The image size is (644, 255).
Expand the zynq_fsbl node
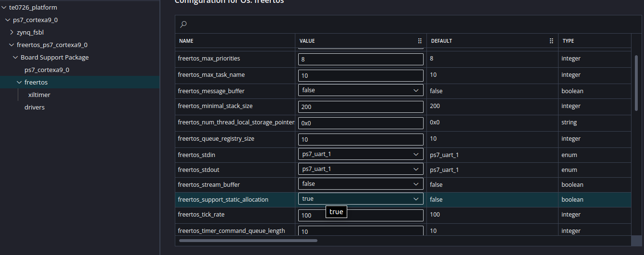[12, 32]
